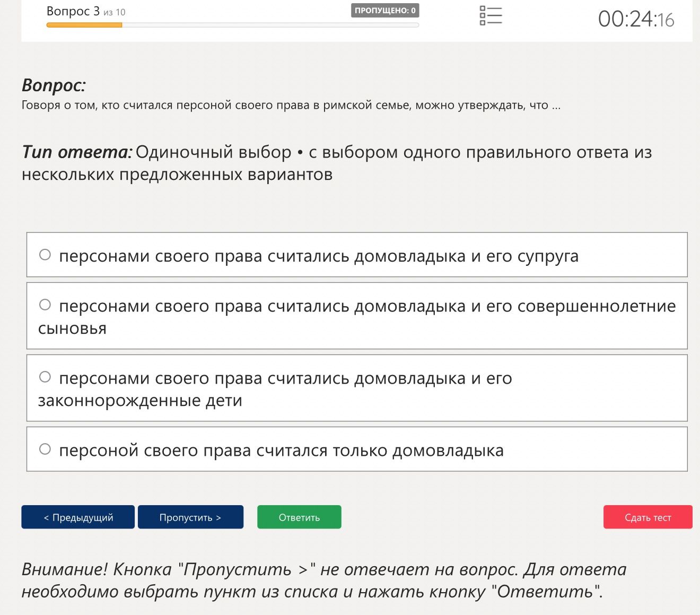This screenshot has height=615, width=700.
Task: Click the '< Предыдущий' button
Action: pyautogui.click(x=78, y=517)
